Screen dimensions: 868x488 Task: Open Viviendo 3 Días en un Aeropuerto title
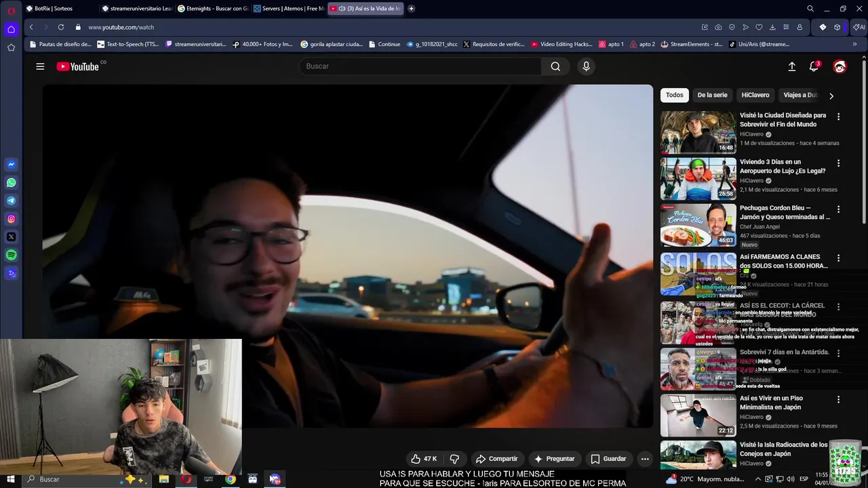click(x=783, y=167)
